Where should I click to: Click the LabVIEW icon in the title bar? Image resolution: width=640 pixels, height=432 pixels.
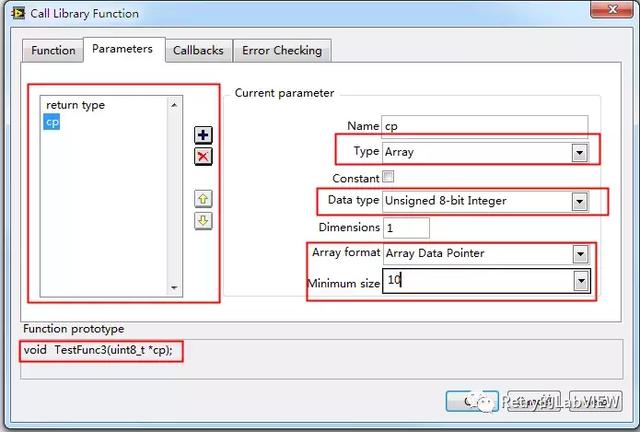coord(18,13)
